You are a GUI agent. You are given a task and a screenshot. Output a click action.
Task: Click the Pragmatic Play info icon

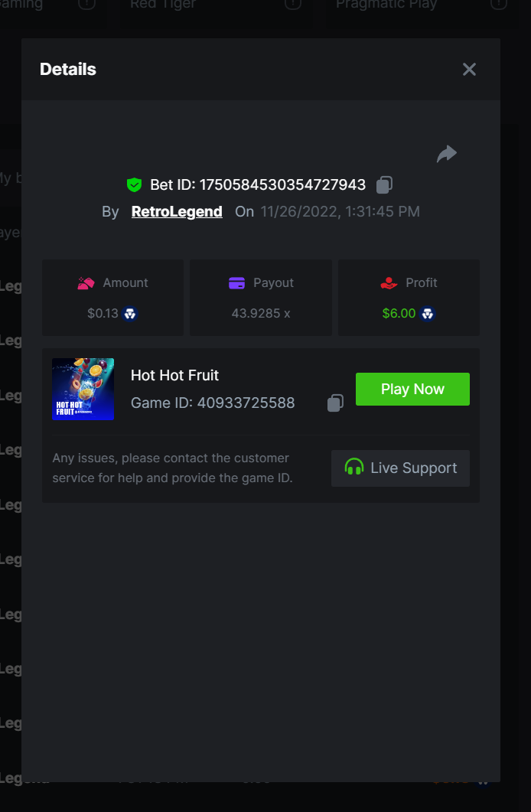click(498, 5)
